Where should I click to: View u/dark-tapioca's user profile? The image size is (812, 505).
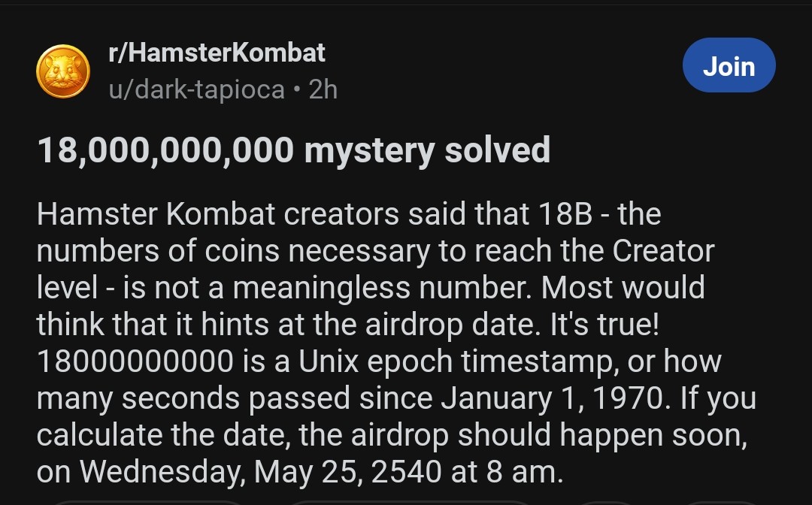click(x=197, y=89)
